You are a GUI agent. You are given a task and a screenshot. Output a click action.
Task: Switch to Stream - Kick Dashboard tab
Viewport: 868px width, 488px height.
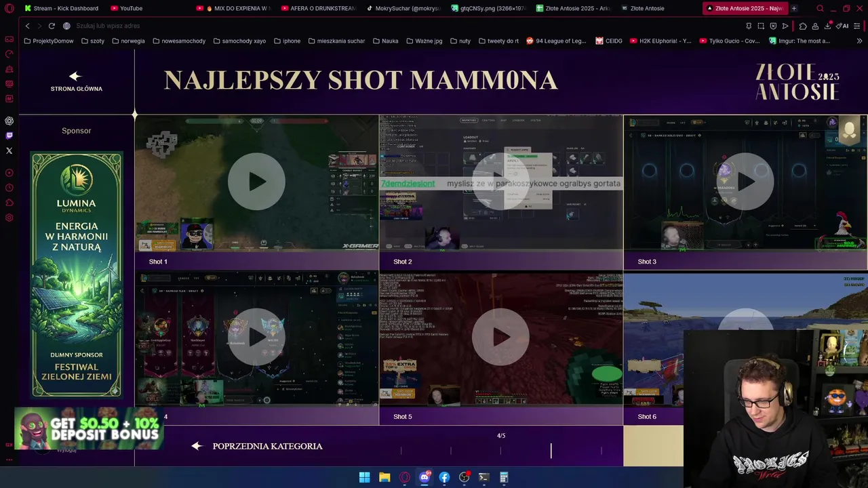[x=61, y=8]
